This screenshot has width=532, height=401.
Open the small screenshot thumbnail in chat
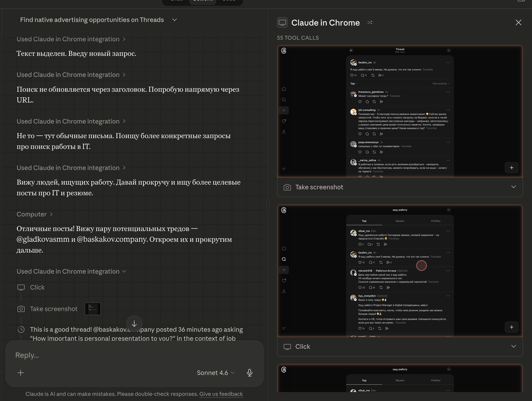click(93, 309)
